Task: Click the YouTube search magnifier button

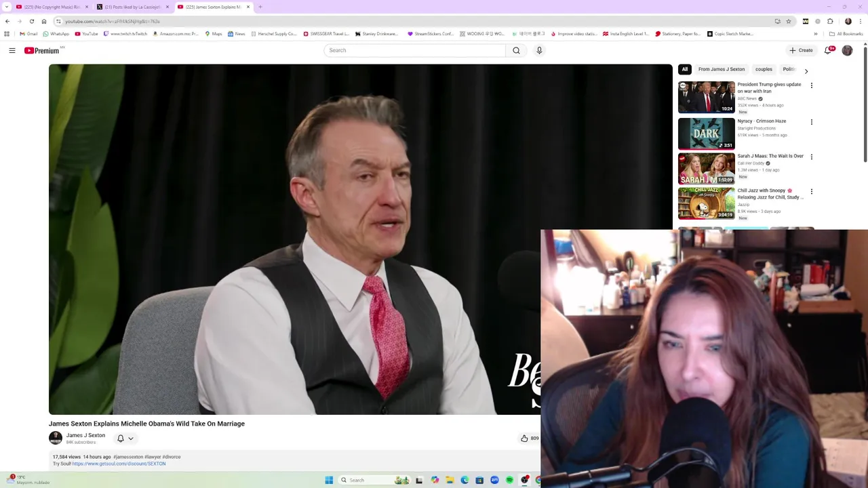Action: (516, 50)
